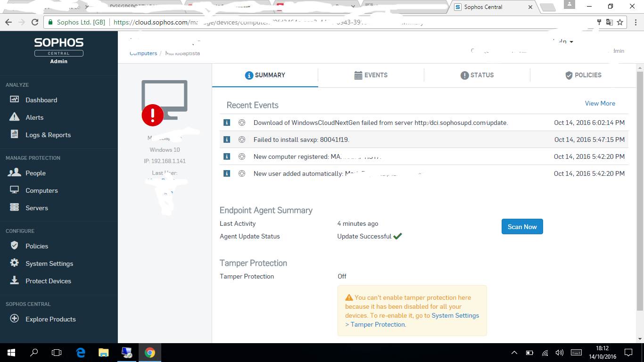Open Chrome menu (three dots)
This screenshot has height=362, width=644.
635,22
